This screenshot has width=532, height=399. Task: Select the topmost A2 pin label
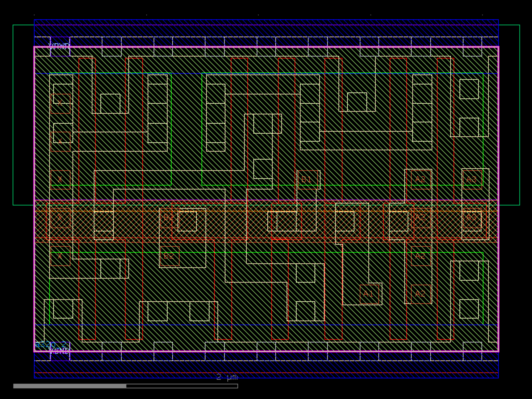pos(421,179)
